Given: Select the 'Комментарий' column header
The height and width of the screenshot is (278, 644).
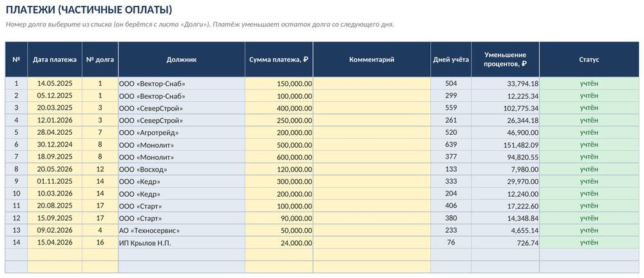Looking at the screenshot, I should click(x=372, y=59).
